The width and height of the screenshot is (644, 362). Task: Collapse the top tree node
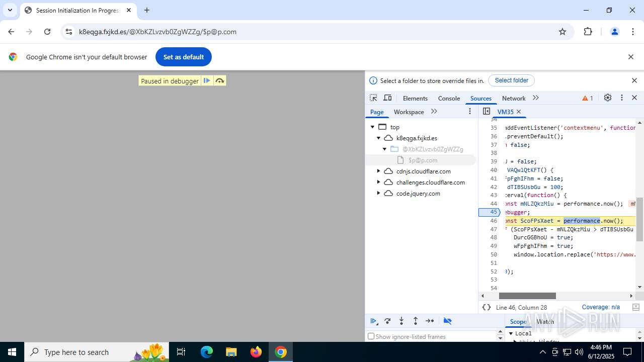coord(373,127)
